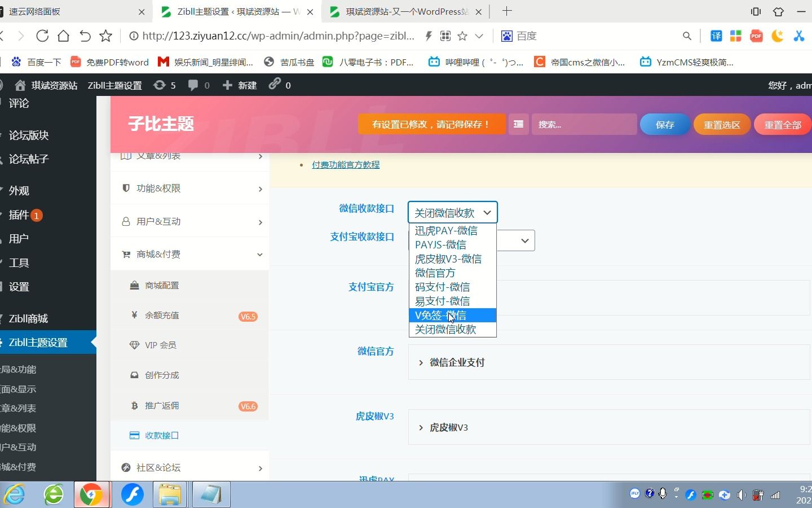812x508 pixels.
Task: Open new browser tab with plus
Action: coord(507,11)
